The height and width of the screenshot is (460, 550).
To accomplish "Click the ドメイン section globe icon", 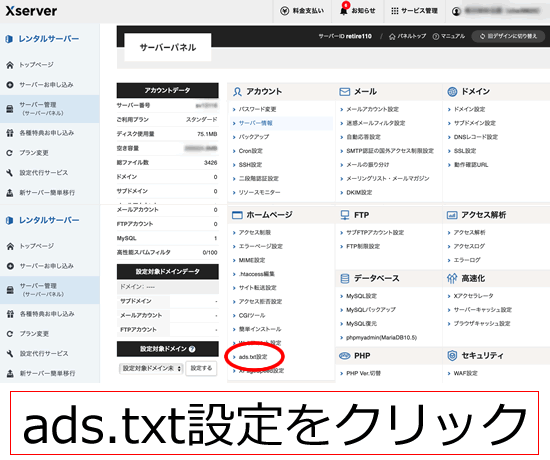I will (x=452, y=92).
